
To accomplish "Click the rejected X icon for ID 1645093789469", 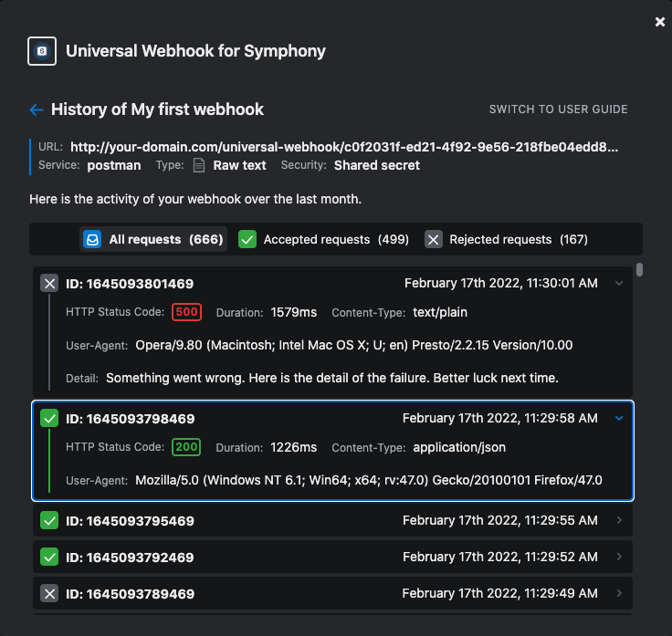I will [49, 594].
